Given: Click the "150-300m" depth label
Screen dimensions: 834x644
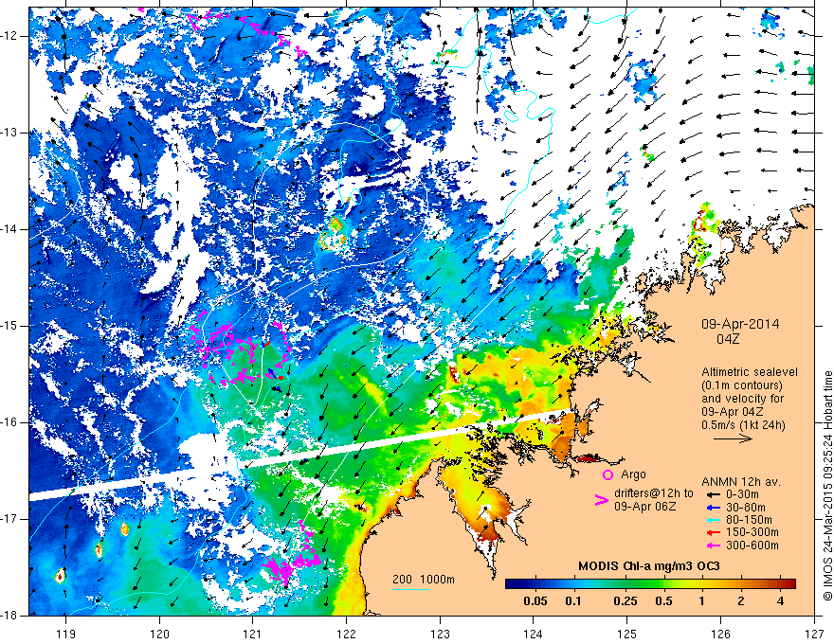Looking at the screenshot, I should pyautogui.click(x=752, y=533).
